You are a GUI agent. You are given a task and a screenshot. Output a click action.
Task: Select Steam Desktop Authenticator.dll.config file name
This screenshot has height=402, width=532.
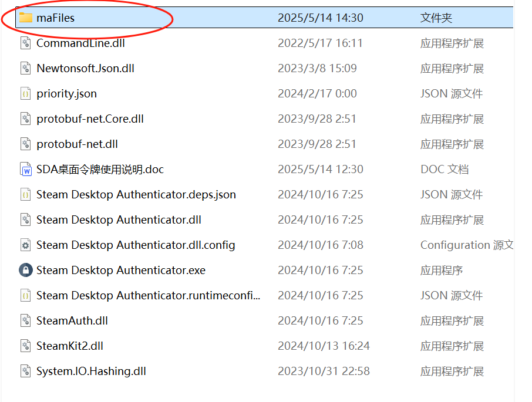(136, 245)
